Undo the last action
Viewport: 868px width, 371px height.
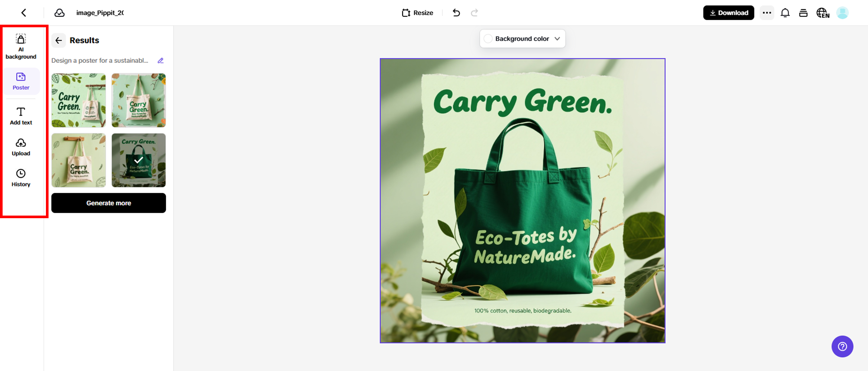click(456, 13)
